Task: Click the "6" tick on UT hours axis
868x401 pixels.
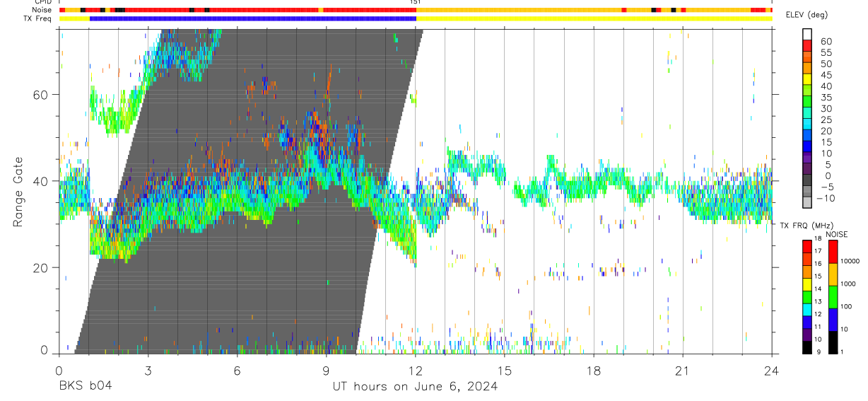Action: [237, 371]
